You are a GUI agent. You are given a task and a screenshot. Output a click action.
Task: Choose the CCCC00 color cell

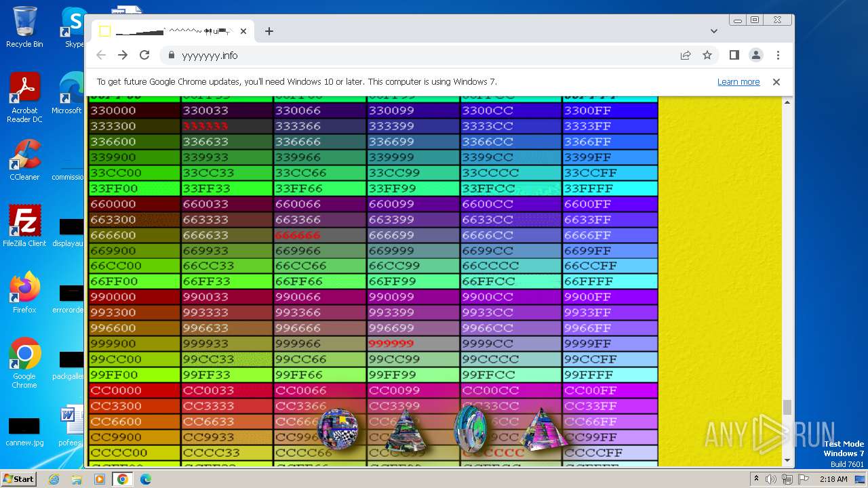coord(134,453)
